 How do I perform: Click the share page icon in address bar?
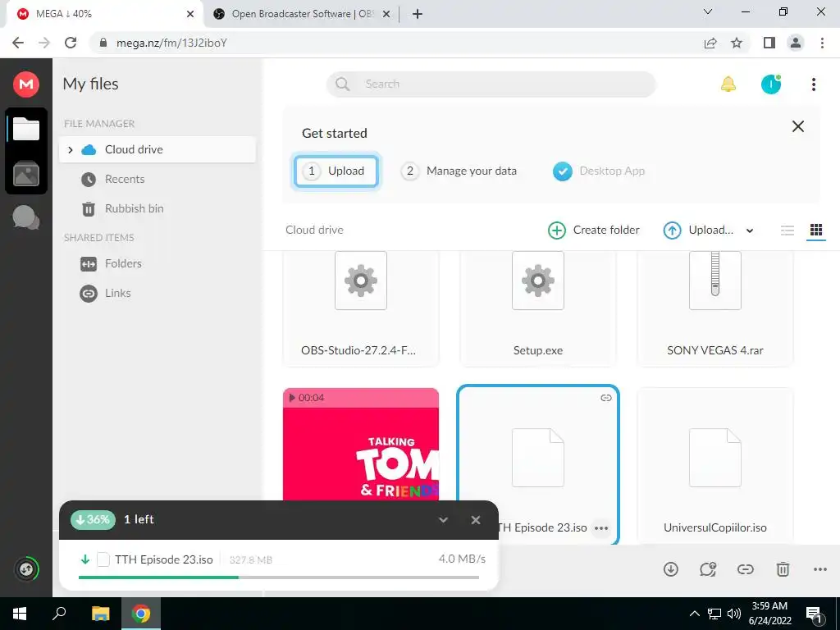[710, 43]
